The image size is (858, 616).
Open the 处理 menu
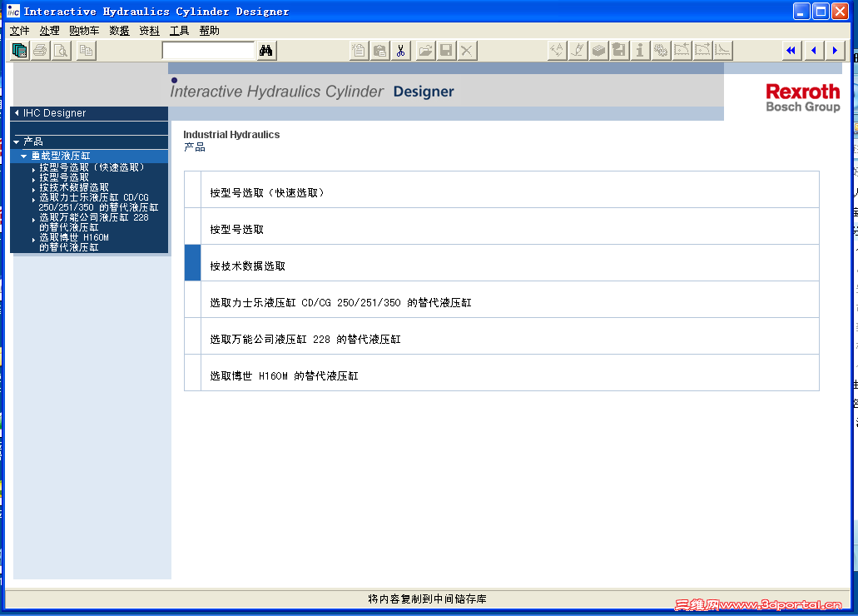(49, 31)
